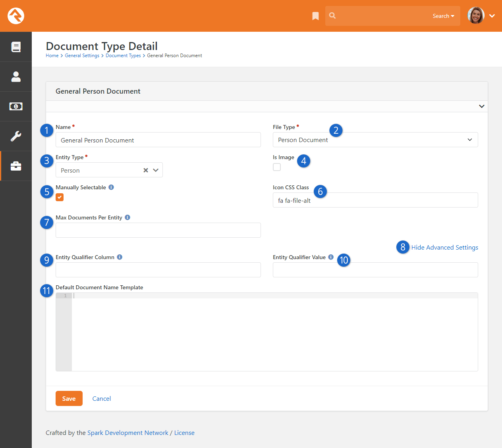The image size is (502, 448).
Task: Click the Entity Qualifier Value field
Action: (375, 270)
